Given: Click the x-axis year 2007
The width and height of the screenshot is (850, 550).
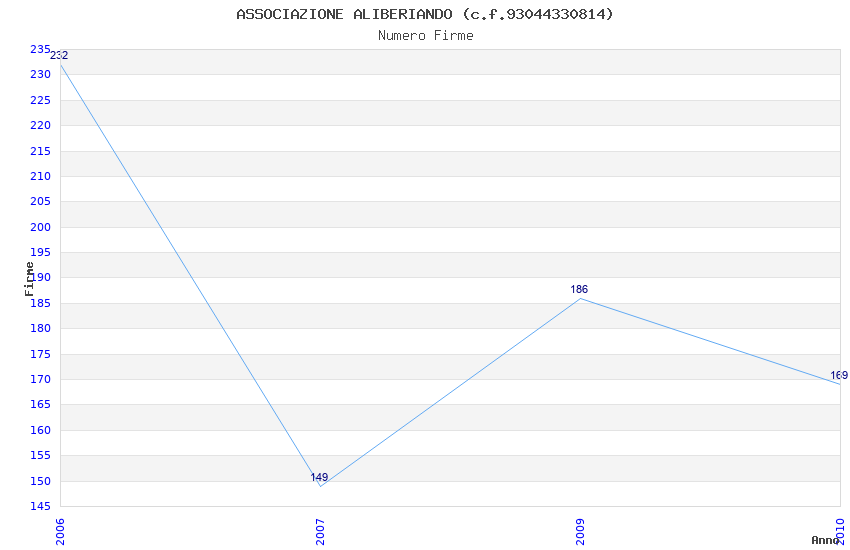Looking at the screenshot, I should pos(320,532).
